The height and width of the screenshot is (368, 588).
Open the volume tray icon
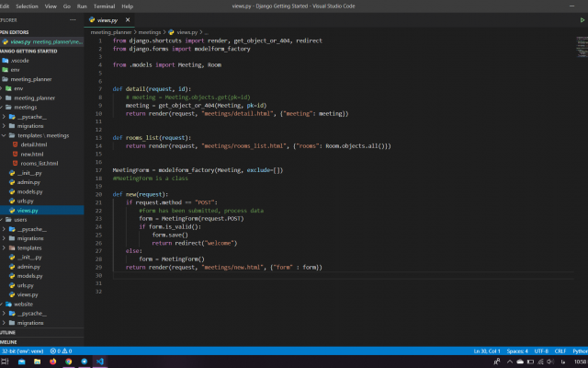[x=550, y=362]
